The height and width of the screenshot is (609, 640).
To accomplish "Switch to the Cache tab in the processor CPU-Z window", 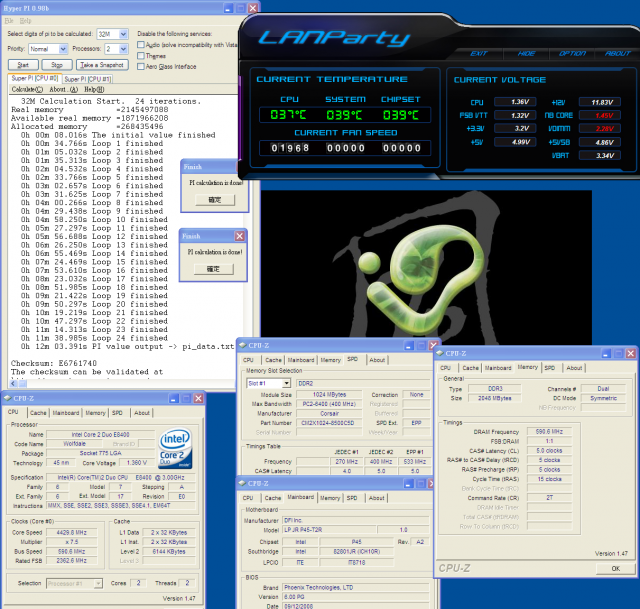I will (38, 413).
